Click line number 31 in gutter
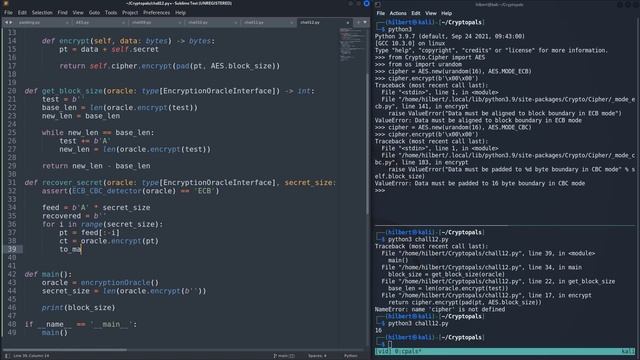640x360 pixels. coord(12,182)
